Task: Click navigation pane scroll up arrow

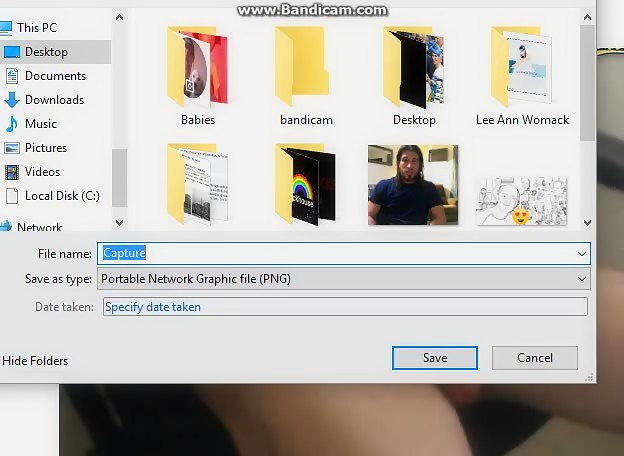Action: pos(119,18)
